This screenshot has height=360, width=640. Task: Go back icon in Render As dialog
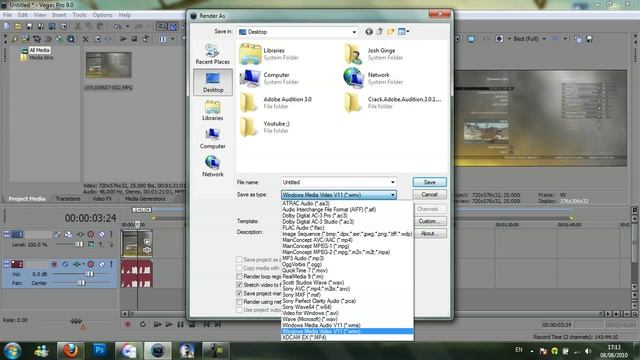369,31
